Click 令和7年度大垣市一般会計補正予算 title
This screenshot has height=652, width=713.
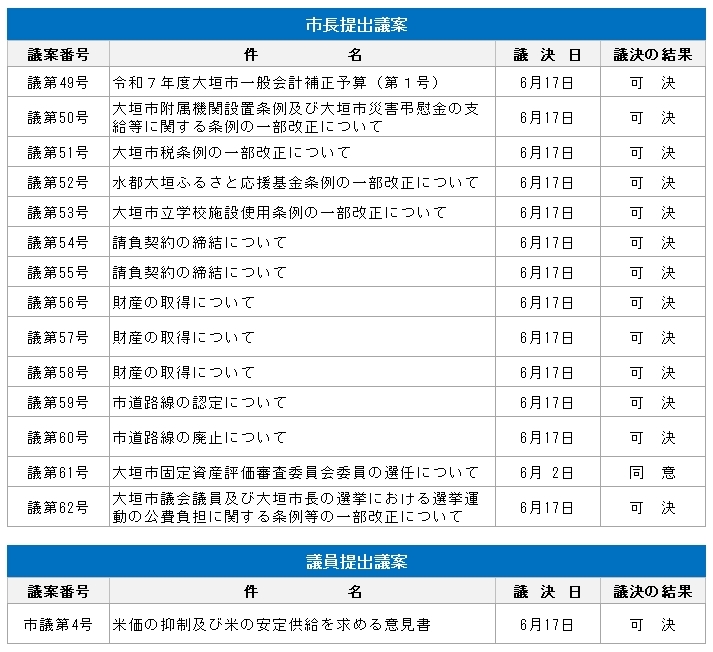click(x=276, y=82)
